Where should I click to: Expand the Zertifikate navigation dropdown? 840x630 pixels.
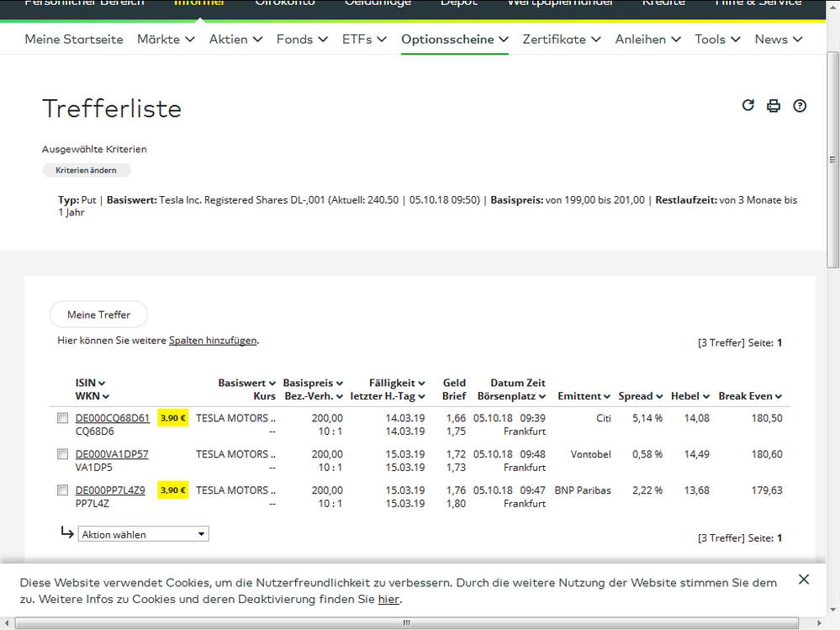pos(561,40)
